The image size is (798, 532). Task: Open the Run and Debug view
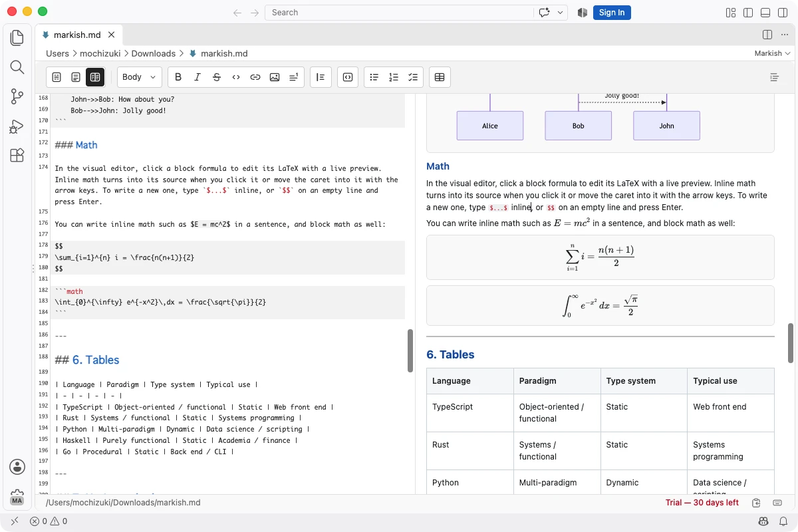coord(17,126)
